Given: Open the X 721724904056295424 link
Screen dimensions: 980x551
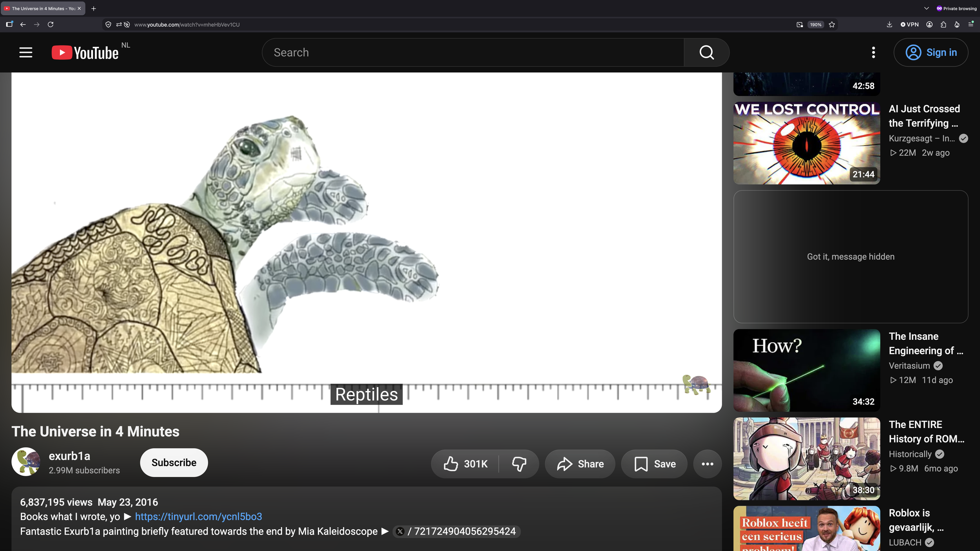Looking at the screenshot, I should [x=456, y=531].
